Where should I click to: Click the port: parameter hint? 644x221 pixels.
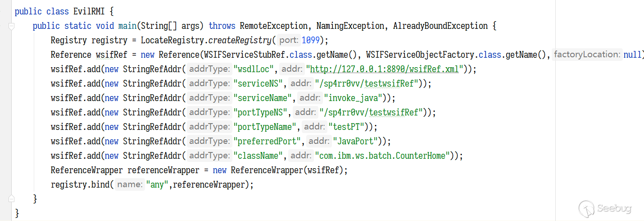[288, 40]
